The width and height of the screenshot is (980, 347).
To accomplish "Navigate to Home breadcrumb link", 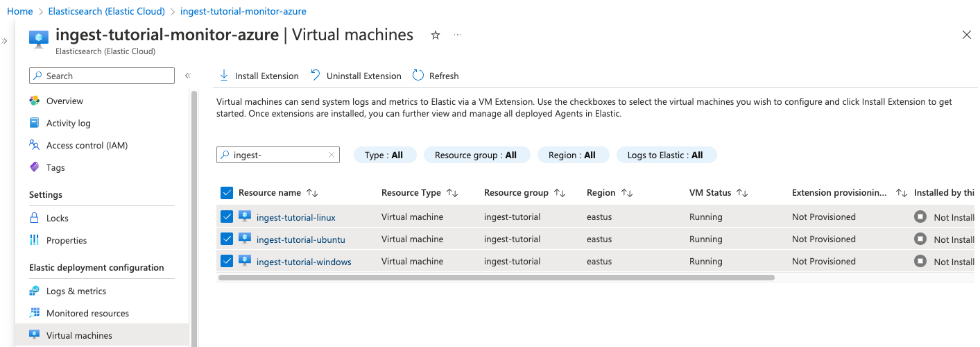I will [x=20, y=11].
